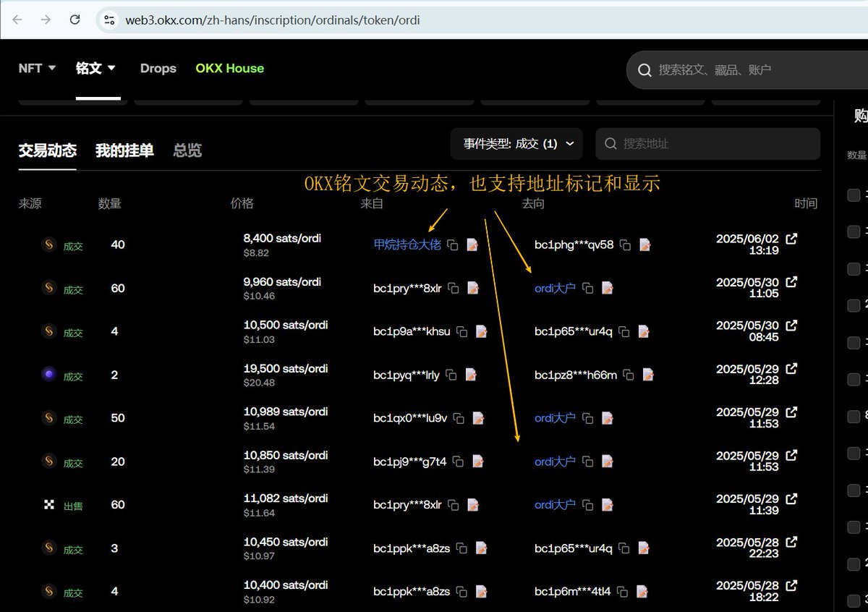Edit the tag note for 甲烷持仓大佬
868x612 pixels.
[472, 245]
